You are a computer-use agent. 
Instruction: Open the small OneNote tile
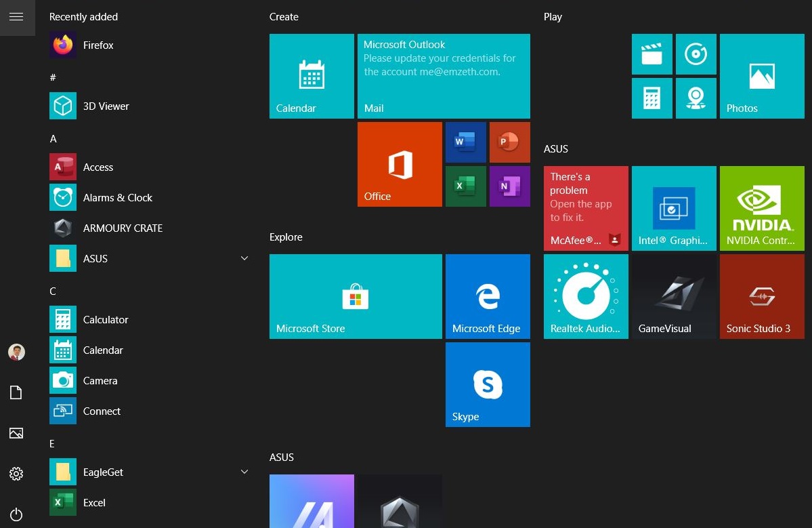coord(509,186)
